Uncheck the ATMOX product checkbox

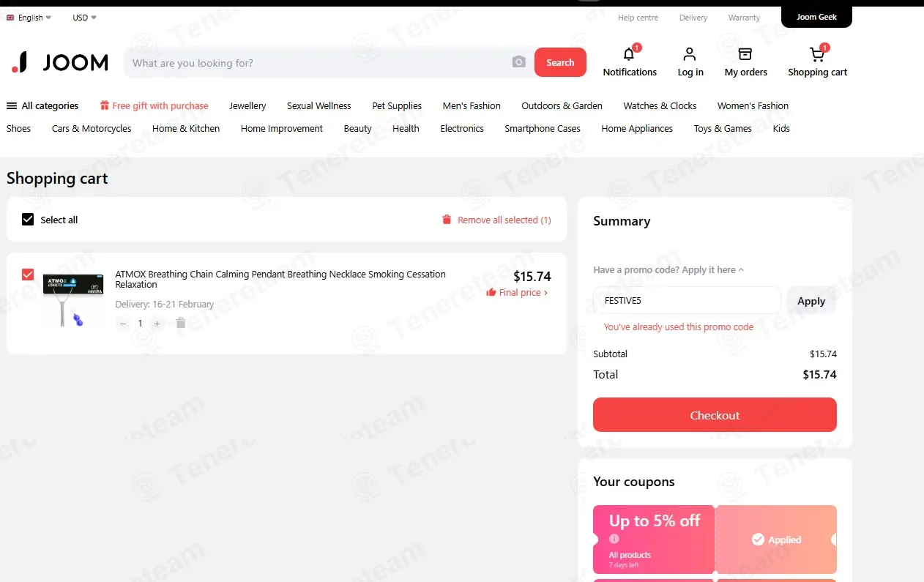coord(28,275)
